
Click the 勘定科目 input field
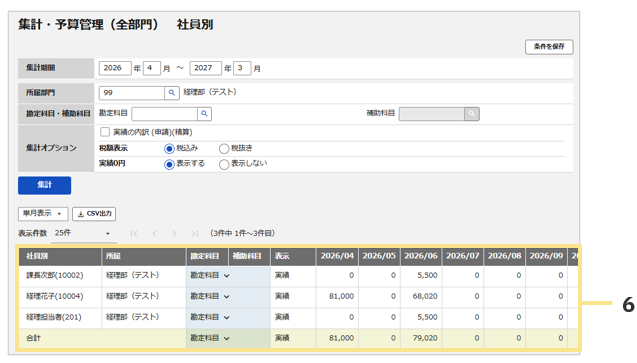click(x=165, y=114)
